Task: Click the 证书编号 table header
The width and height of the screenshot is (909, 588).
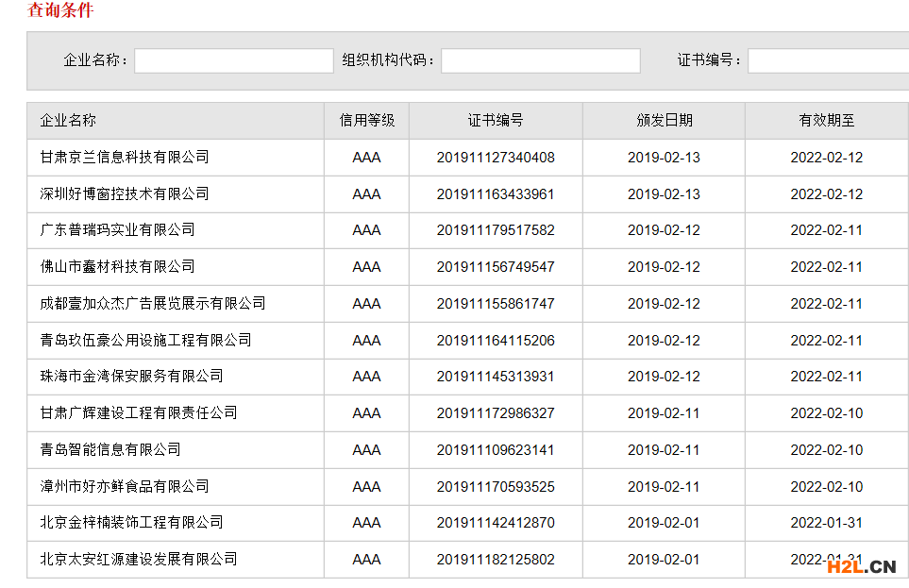Action: pos(496,121)
